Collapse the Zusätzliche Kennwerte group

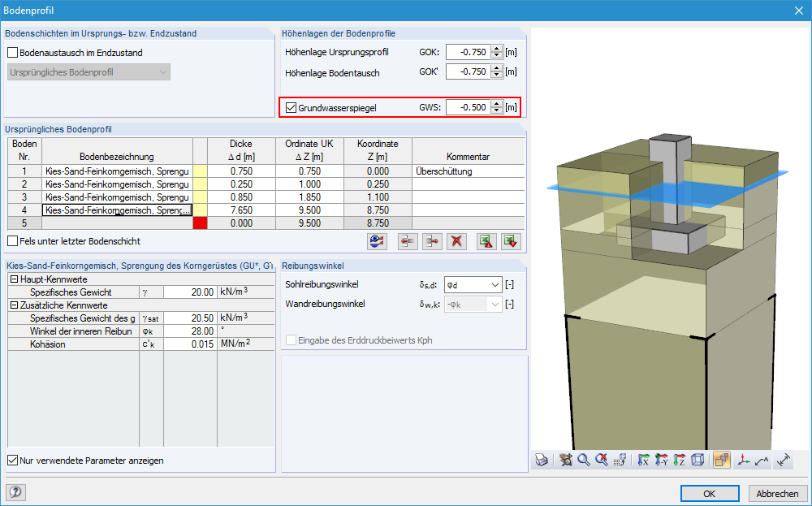pyautogui.click(x=14, y=305)
